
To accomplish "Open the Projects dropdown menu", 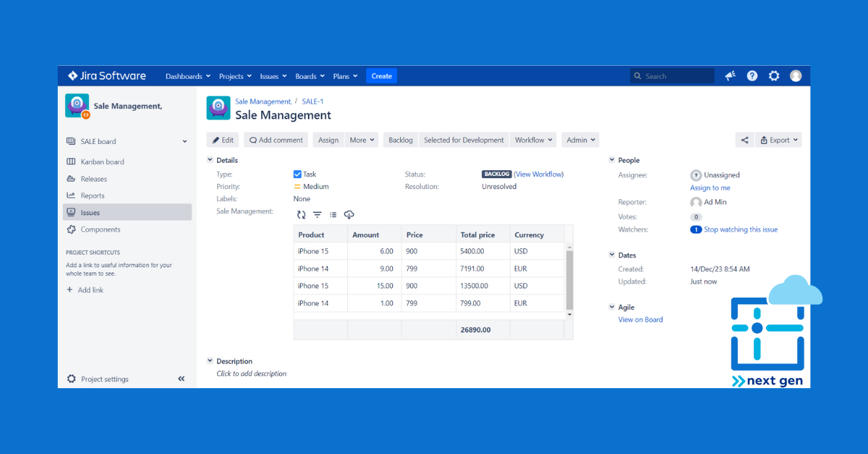I will click(x=235, y=76).
